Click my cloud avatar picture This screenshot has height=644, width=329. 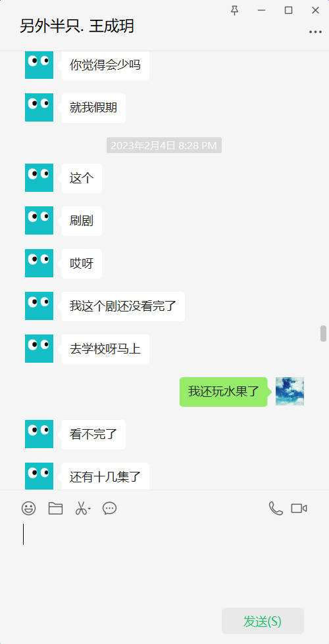tap(290, 392)
